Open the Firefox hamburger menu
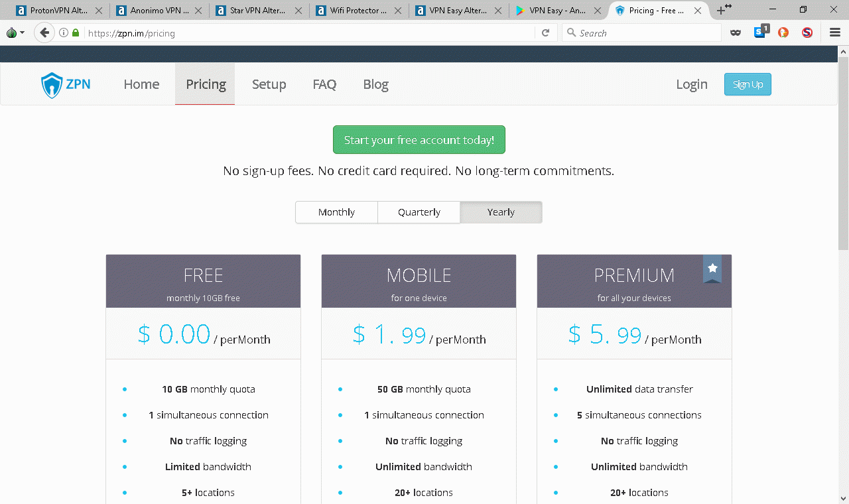This screenshot has width=849, height=504. [x=835, y=32]
